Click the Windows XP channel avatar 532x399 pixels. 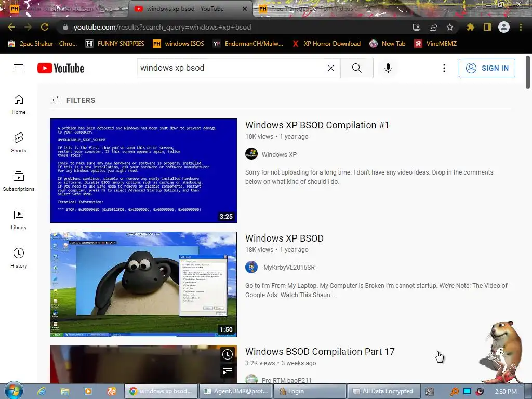[251, 154]
